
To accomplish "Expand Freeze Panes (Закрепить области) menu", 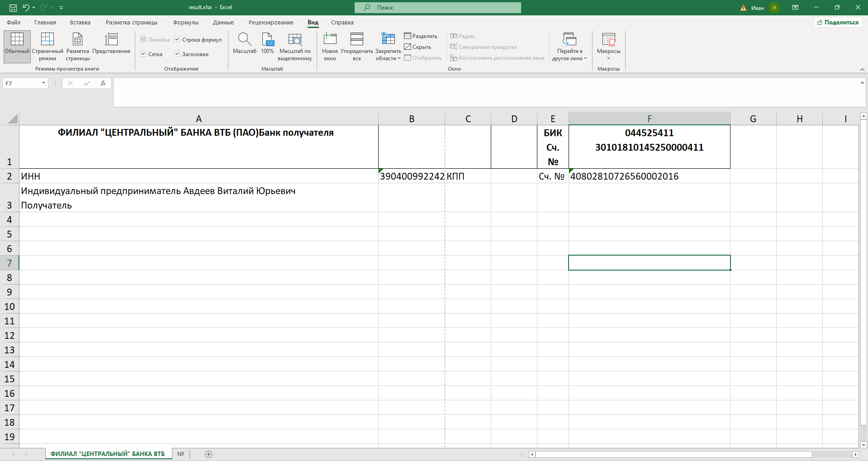I will click(388, 47).
